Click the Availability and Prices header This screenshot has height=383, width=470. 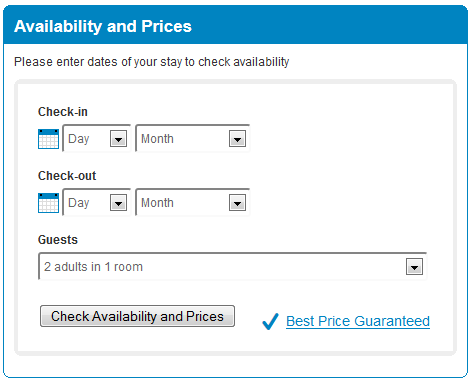click(x=103, y=26)
